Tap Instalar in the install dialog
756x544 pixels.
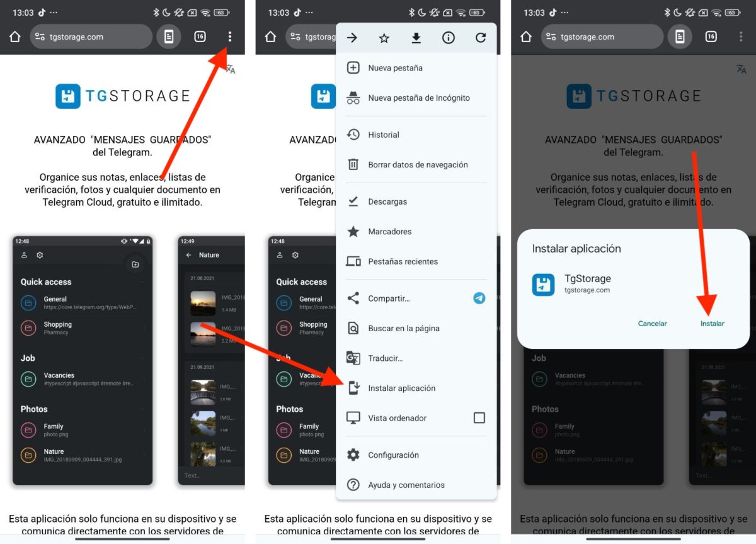click(x=713, y=324)
